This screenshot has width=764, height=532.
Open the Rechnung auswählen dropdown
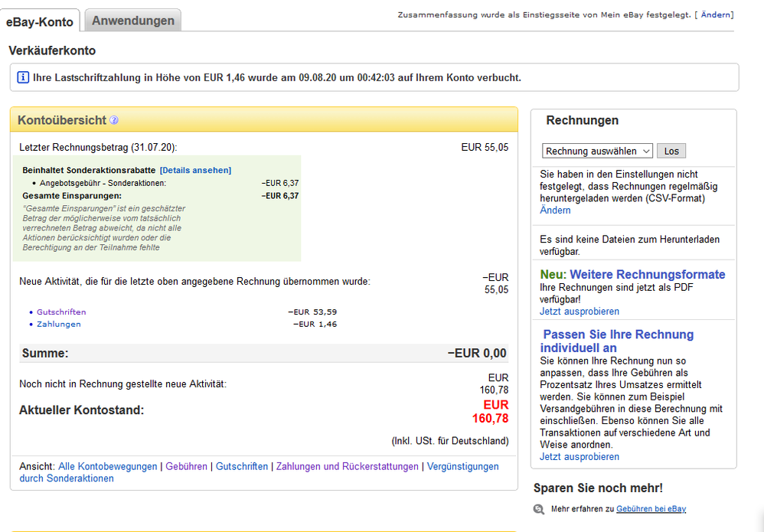597,151
